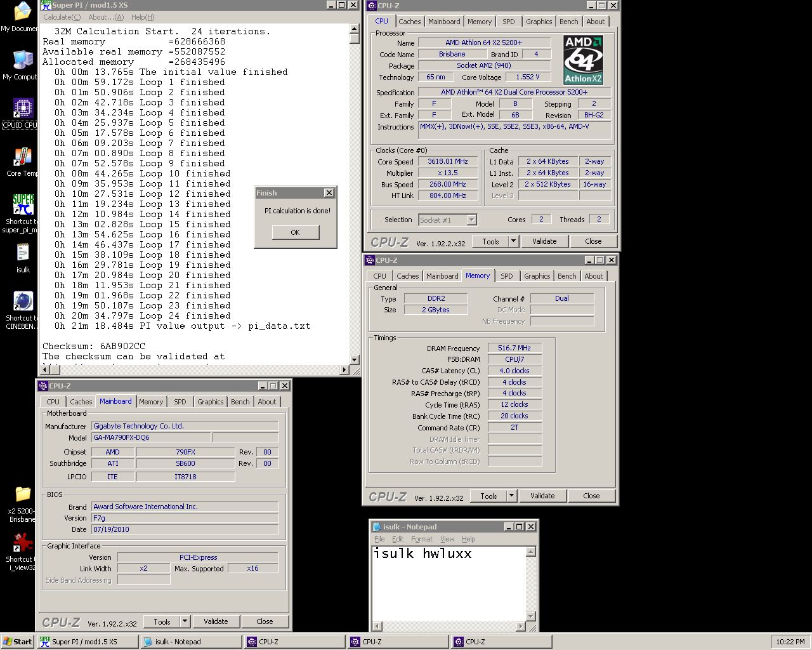Click BIOS Date value 07/19/2010
The image size is (812, 650).
click(x=185, y=529)
